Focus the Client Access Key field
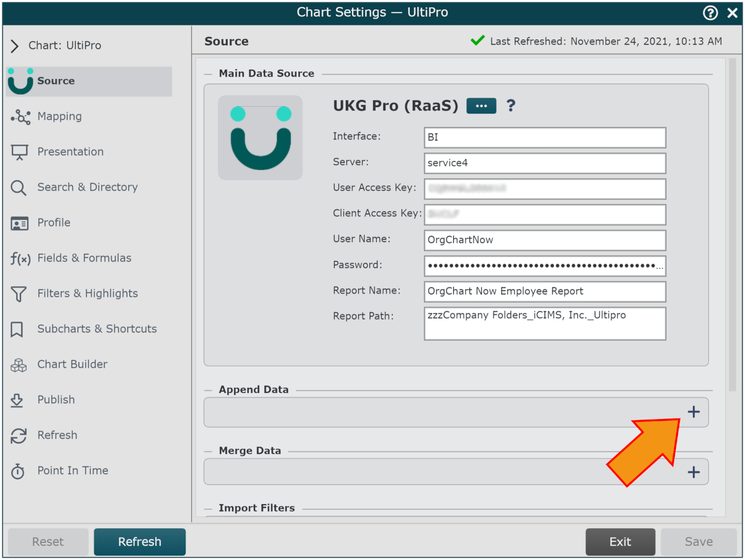This screenshot has width=745, height=560. coord(545,215)
